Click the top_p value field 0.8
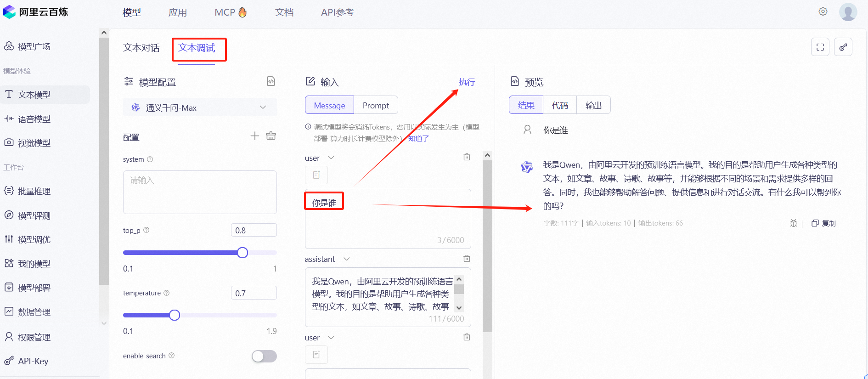 (254, 230)
